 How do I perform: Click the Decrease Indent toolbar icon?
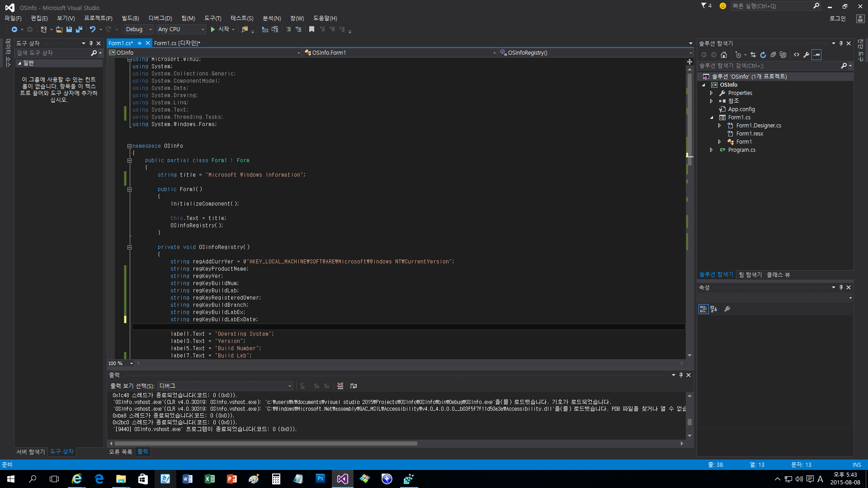(288, 29)
